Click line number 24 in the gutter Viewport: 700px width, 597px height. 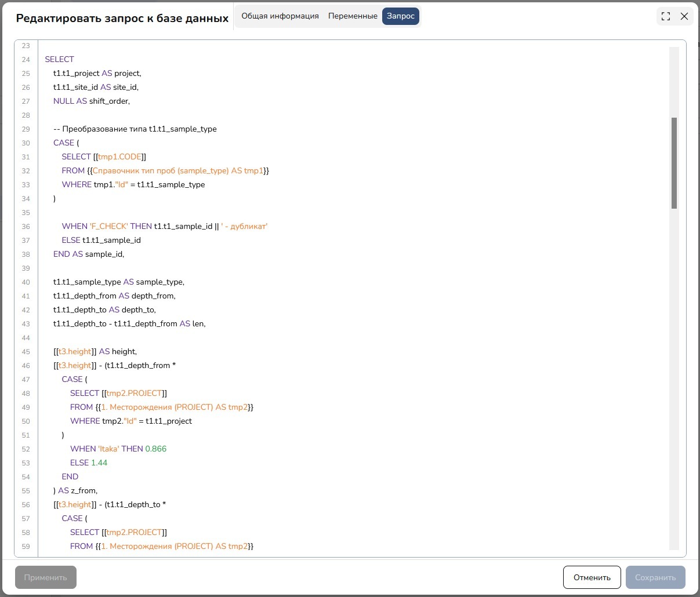26,59
